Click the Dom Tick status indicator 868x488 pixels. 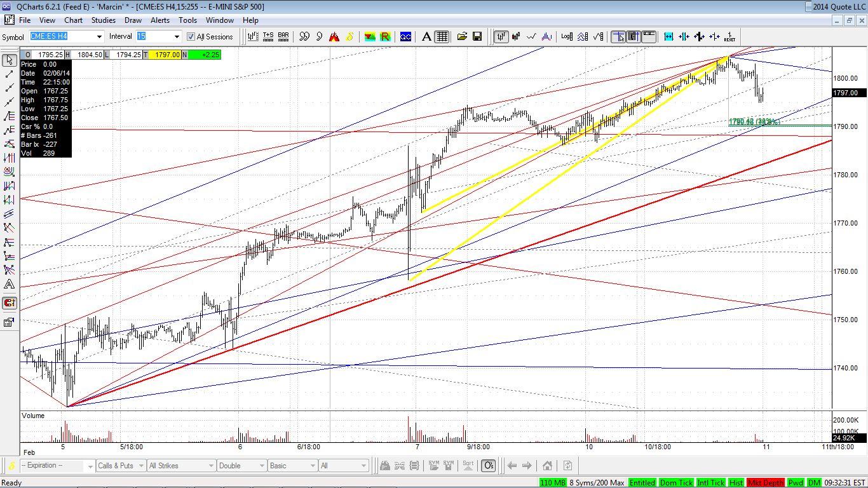pyautogui.click(x=677, y=483)
